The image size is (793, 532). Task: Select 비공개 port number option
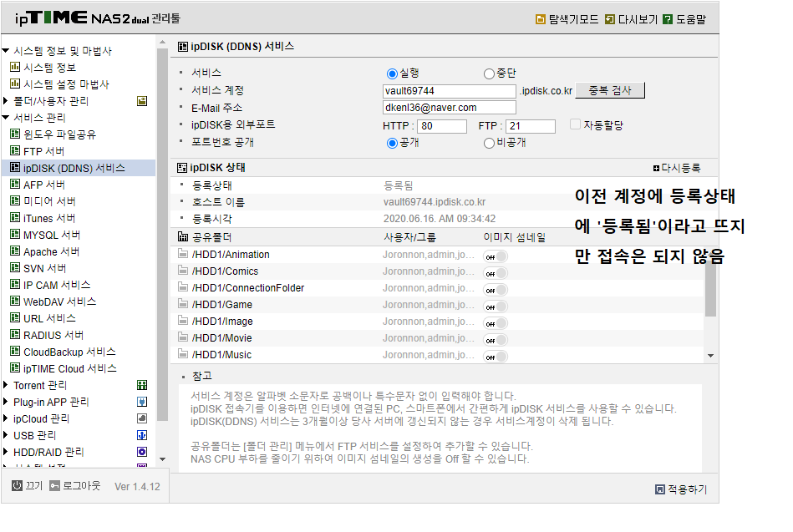click(489, 143)
